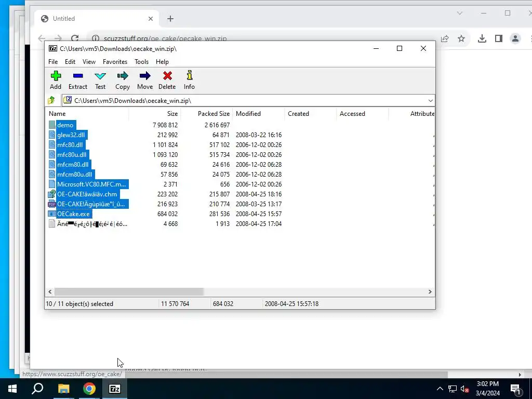Click the Extract toolbar icon

point(78,76)
